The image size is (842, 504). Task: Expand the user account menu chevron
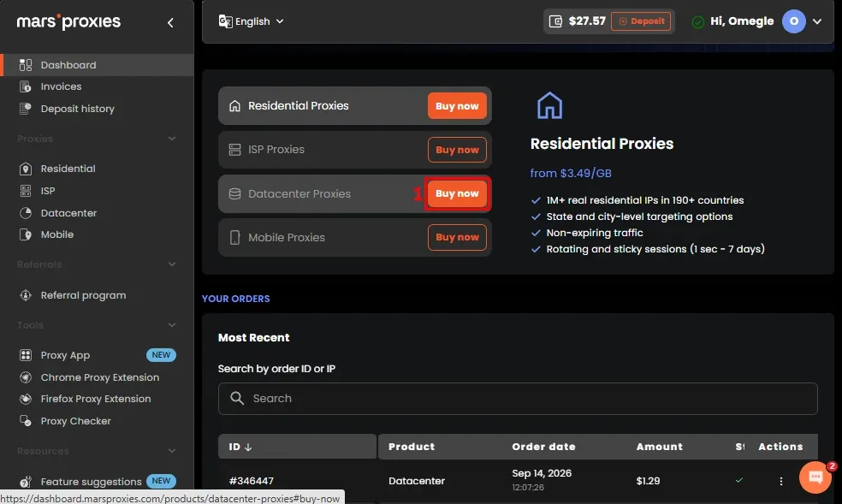pyautogui.click(x=817, y=21)
